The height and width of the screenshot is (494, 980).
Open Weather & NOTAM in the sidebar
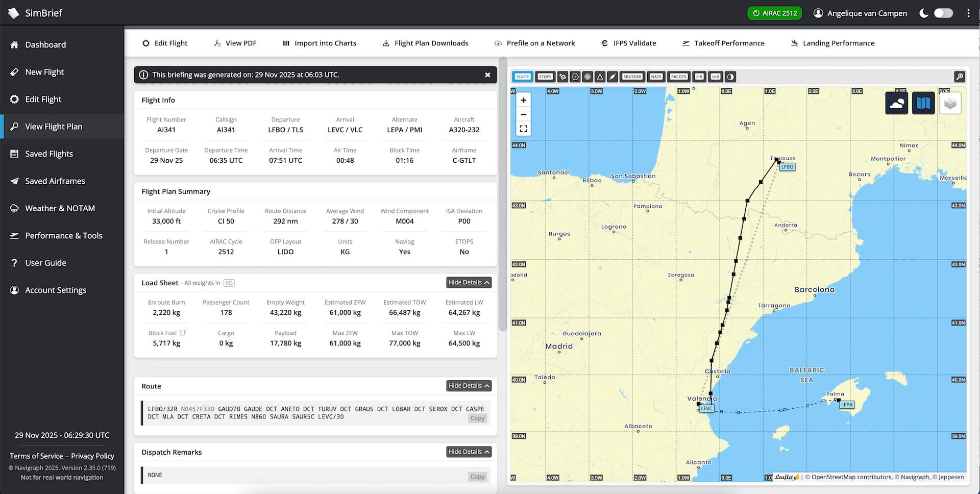[60, 208]
